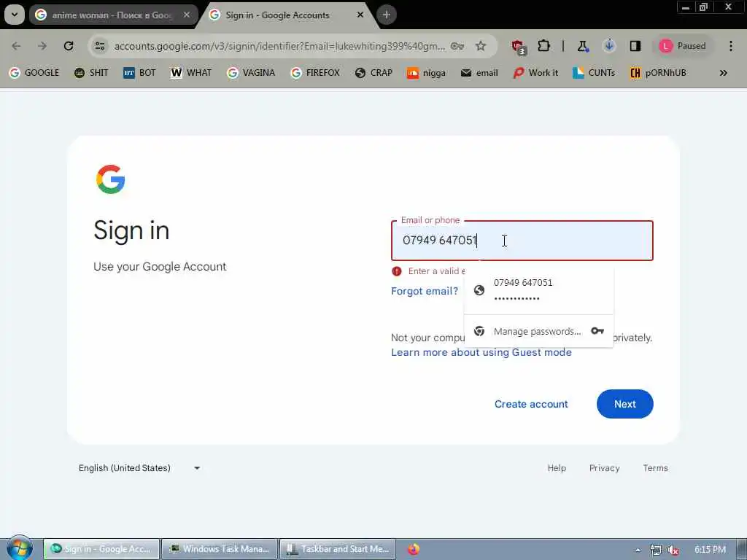Image resolution: width=747 pixels, height=560 pixels.
Task: Open the Privacy footer link
Action: coord(604,468)
